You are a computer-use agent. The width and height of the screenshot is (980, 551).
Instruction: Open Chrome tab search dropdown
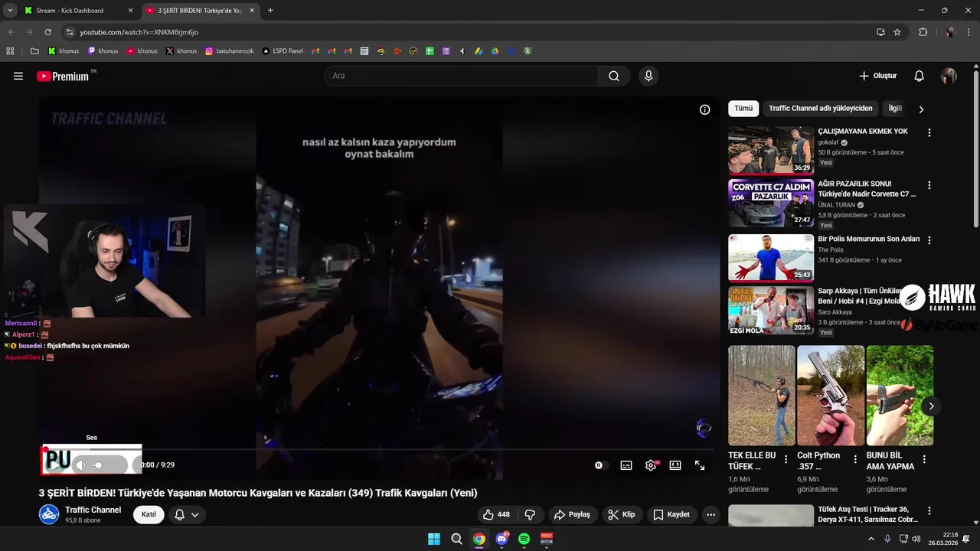point(10,11)
